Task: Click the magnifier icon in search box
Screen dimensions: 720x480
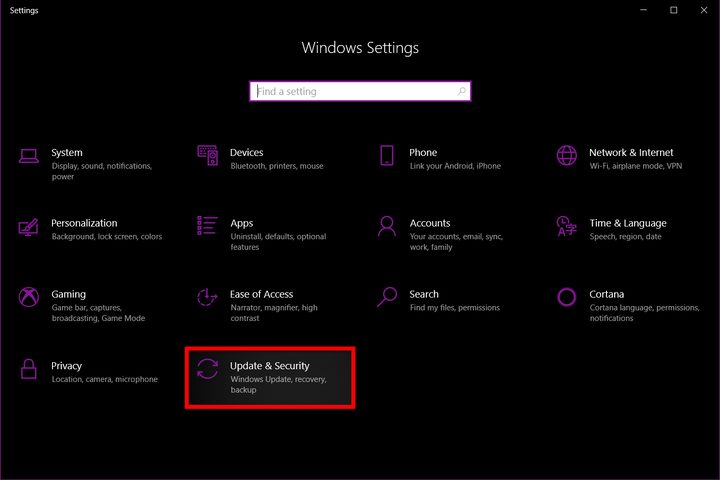Action: 461,91
